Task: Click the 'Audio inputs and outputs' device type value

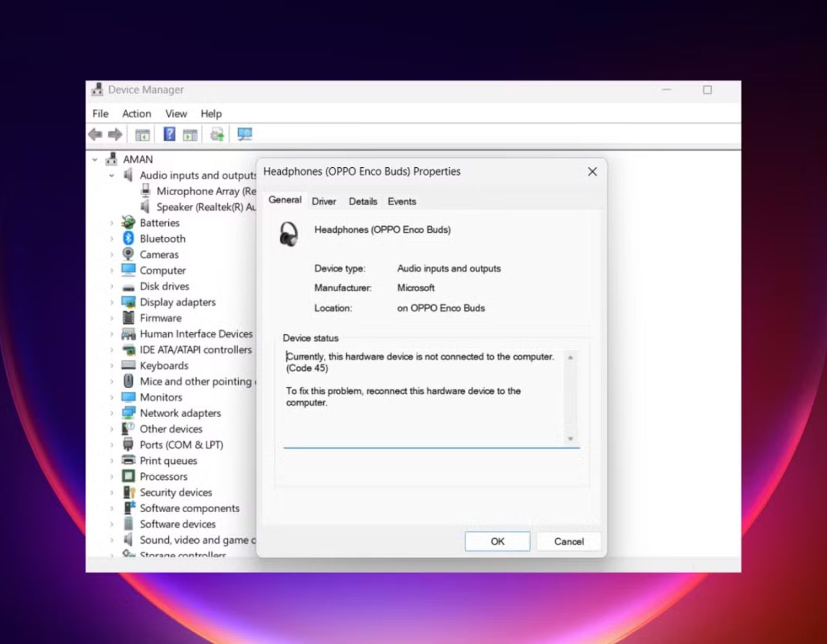Action: (x=449, y=268)
